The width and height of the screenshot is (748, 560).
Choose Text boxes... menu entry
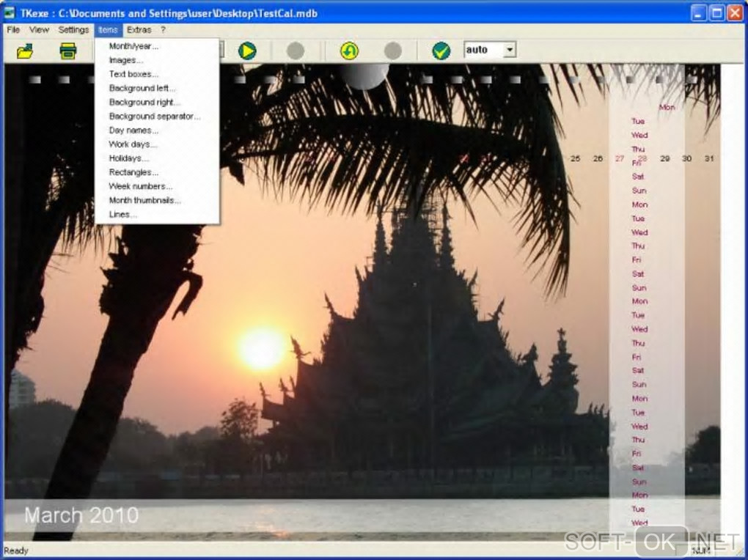click(x=157, y=74)
